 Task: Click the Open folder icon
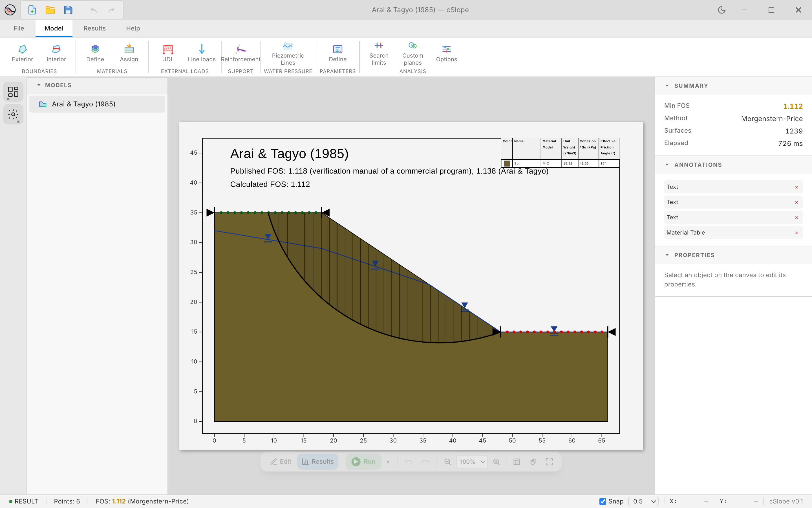coord(50,10)
